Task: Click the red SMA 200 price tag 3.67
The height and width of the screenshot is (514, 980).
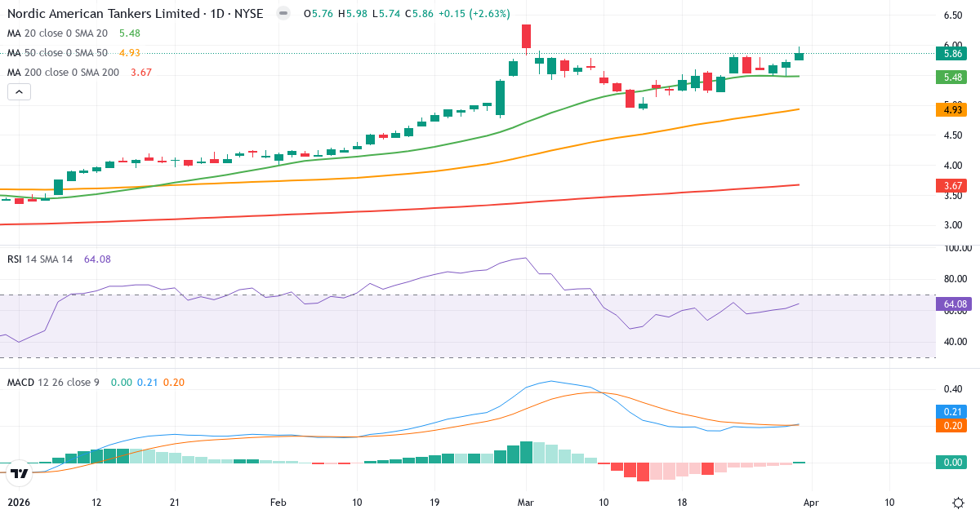Action: (951, 186)
